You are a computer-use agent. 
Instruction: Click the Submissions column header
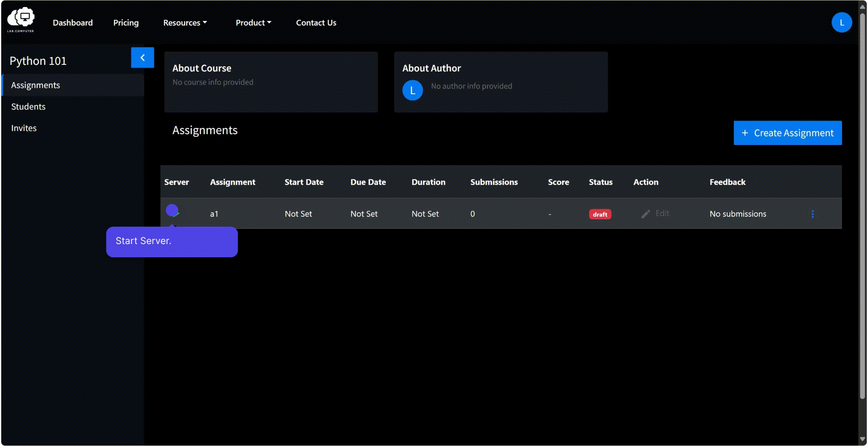coord(494,182)
